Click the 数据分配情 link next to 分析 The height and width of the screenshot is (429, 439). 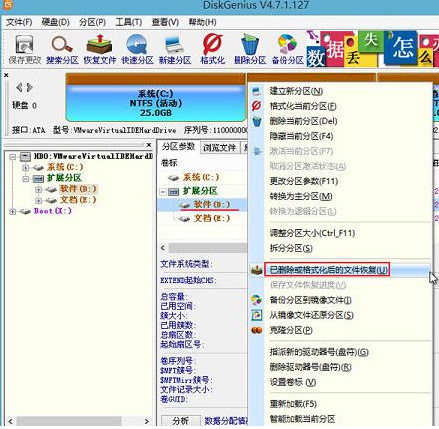click(225, 421)
